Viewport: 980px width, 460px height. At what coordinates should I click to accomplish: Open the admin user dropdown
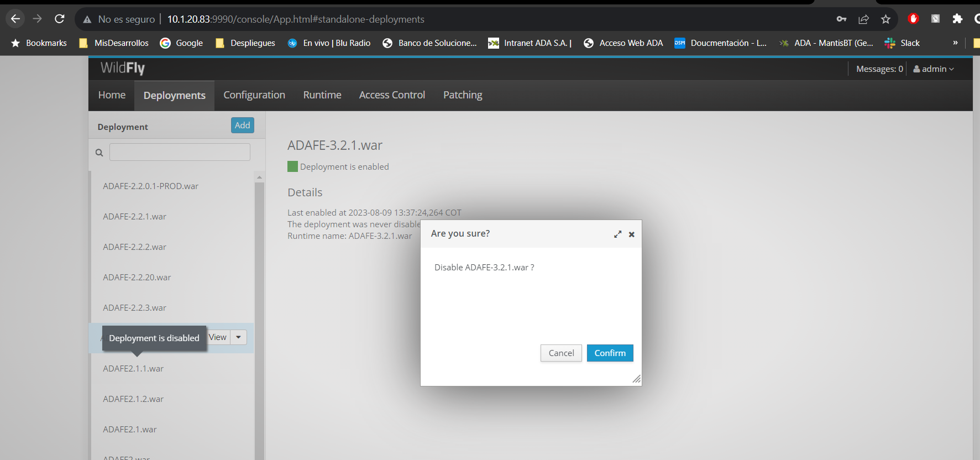click(x=934, y=69)
